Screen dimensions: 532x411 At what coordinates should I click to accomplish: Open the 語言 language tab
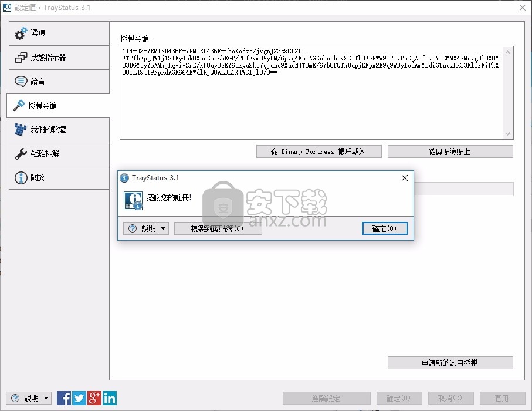pos(59,81)
